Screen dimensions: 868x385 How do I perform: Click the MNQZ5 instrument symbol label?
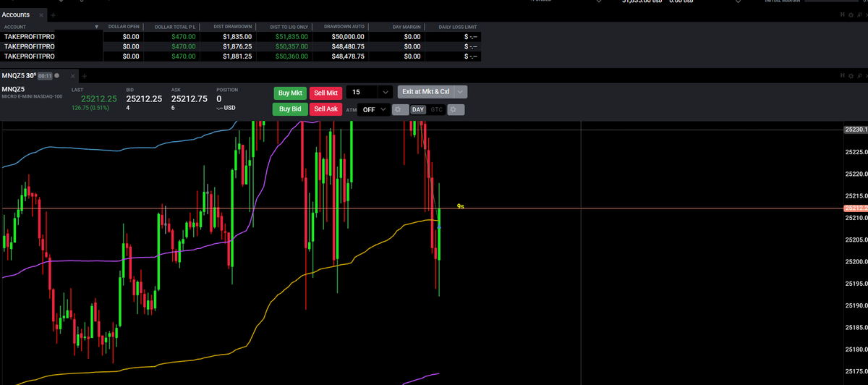click(13, 89)
